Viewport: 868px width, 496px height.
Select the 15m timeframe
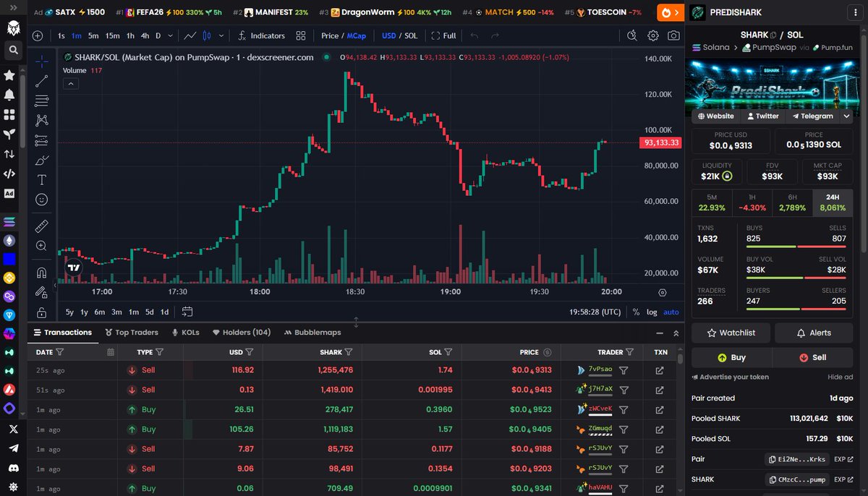click(112, 35)
